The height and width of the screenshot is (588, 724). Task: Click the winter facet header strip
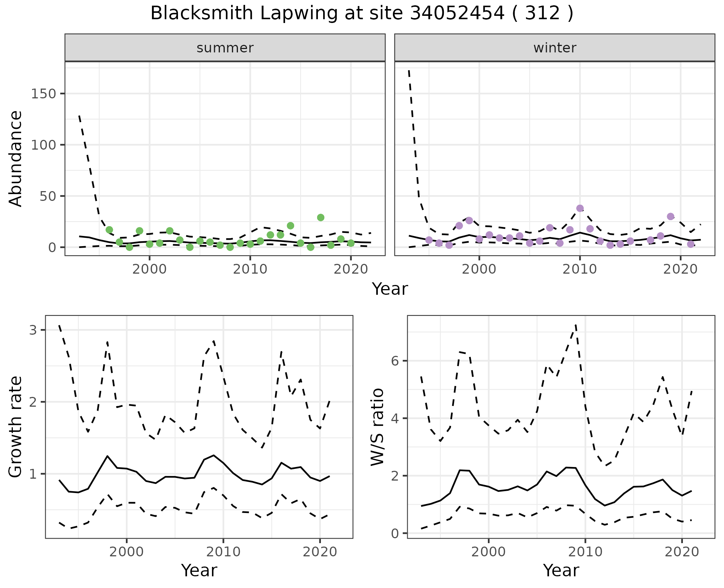pyautogui.click(x=554, y=48)
